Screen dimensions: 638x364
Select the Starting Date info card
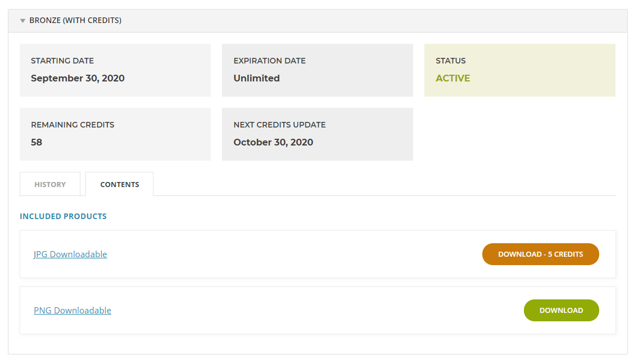point(115,70)
